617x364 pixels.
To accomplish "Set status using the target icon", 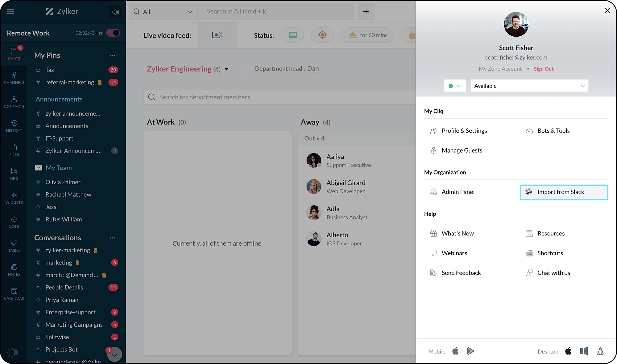I will pyautogui.click(x=322, y=35).
